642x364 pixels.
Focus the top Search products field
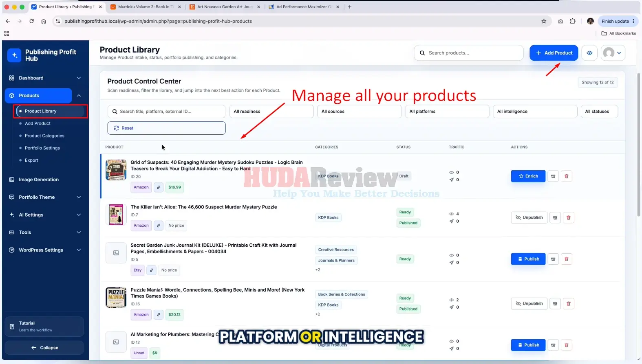(x=469, y=53)
